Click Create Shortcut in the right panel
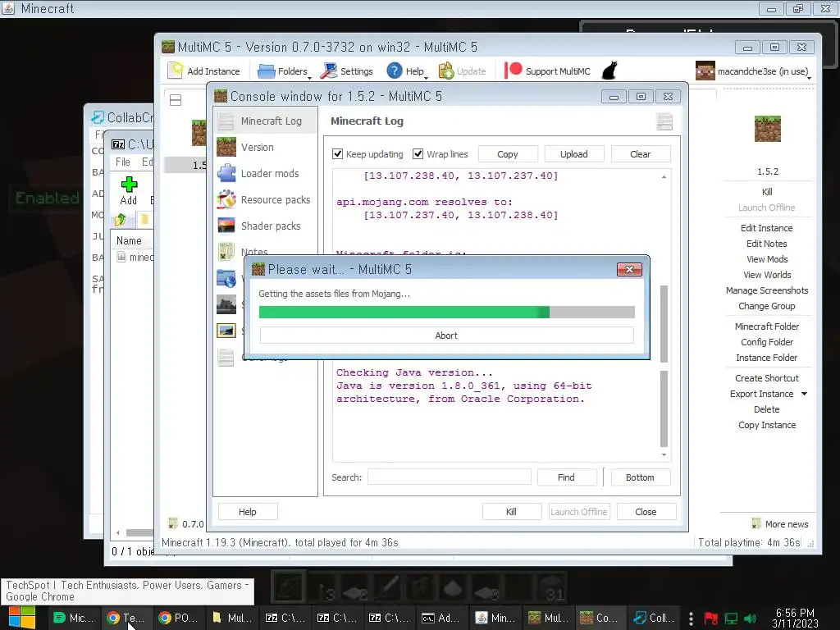Viewport: 840px width, 630px height. (767, 378)
